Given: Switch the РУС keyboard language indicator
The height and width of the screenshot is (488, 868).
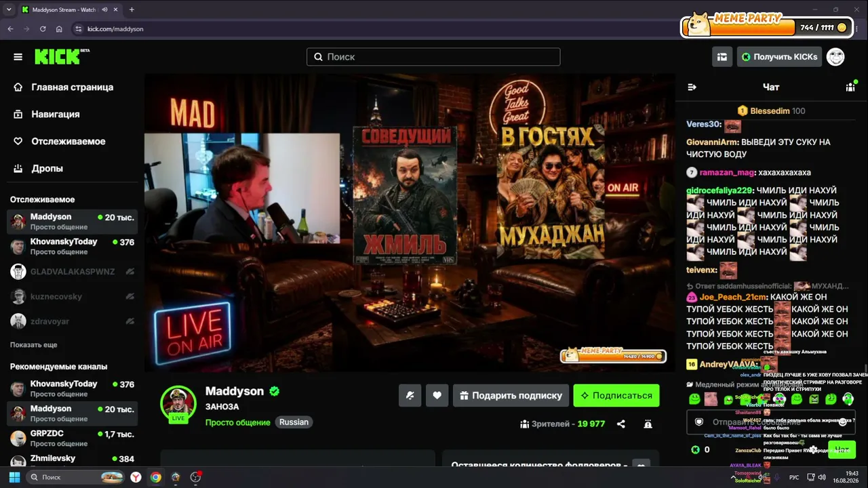Looking at the screenshot, I should point(794,477).
